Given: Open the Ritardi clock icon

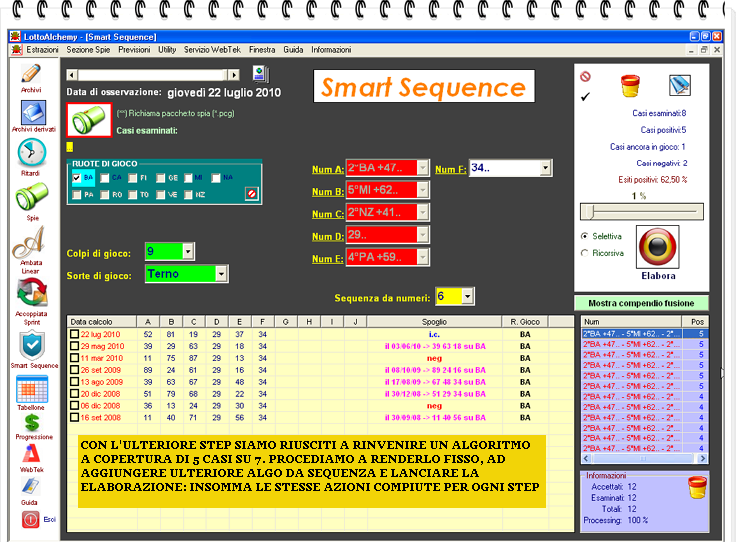Looking at the screenshot, I should click(x=31, y=153).
